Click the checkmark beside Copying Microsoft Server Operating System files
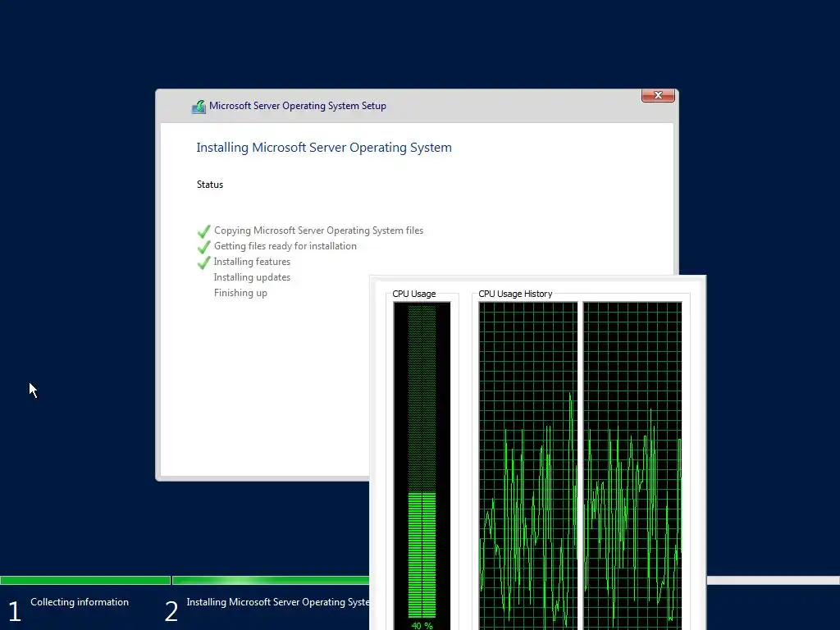Viewport: 840px width, 630px height. [x=203, y=231]
